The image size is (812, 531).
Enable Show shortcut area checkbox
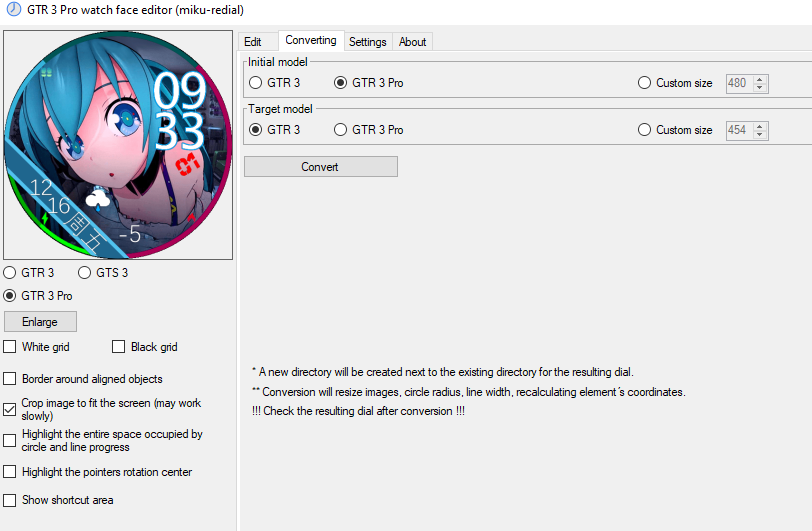point(59,500)
